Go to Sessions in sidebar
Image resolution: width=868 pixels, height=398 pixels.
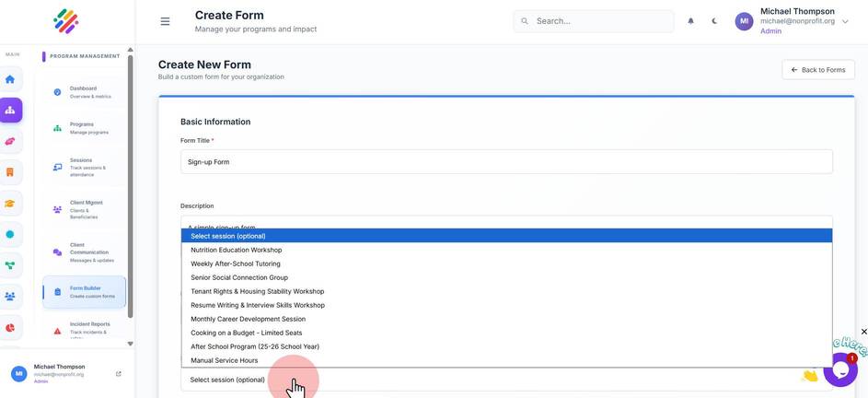click(x=84, y=167)
